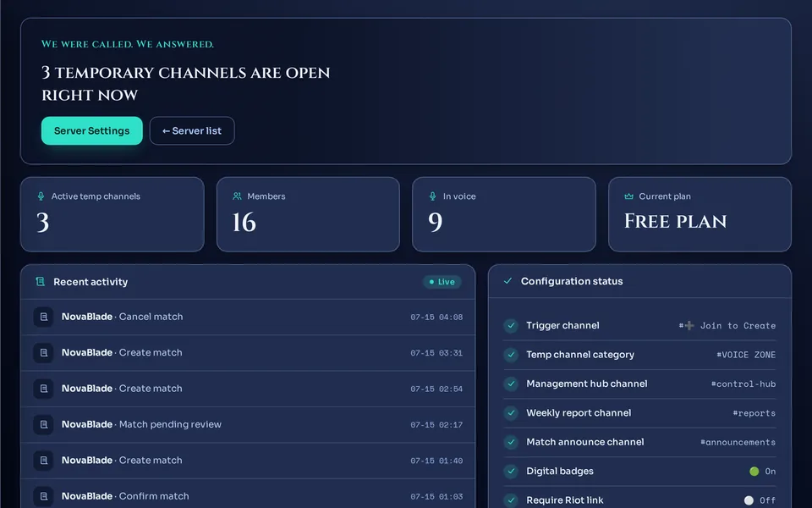Click the Recent activity scroll icon
The image size is (812, 508).
click(x=40, y=281)
